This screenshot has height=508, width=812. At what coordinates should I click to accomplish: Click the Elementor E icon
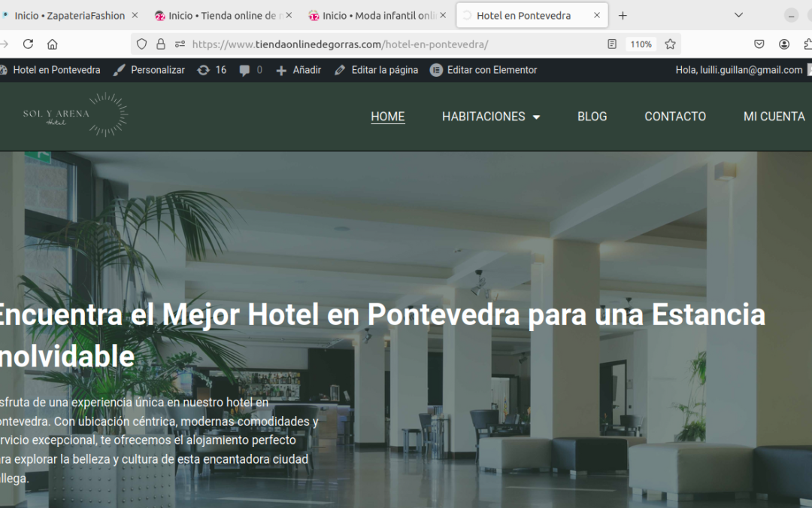(437, 69)
